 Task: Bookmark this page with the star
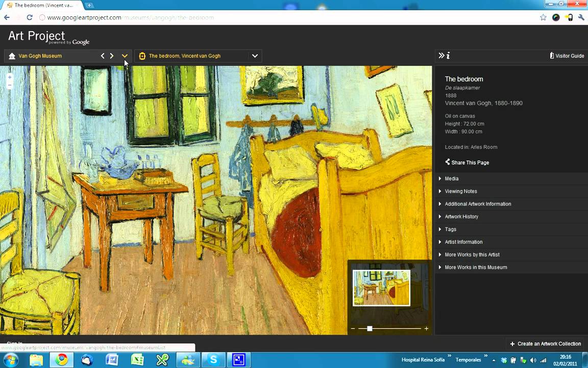[543, 17]
